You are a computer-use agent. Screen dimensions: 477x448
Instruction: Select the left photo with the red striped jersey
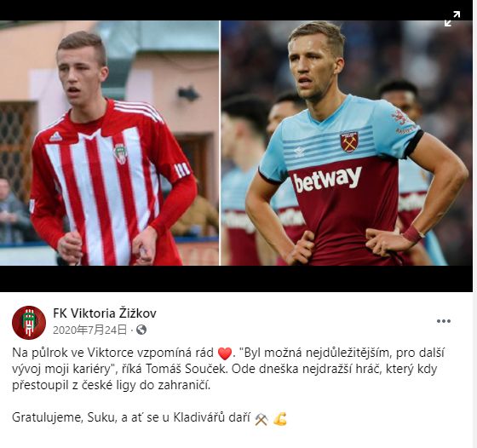(x=109, y=143)
